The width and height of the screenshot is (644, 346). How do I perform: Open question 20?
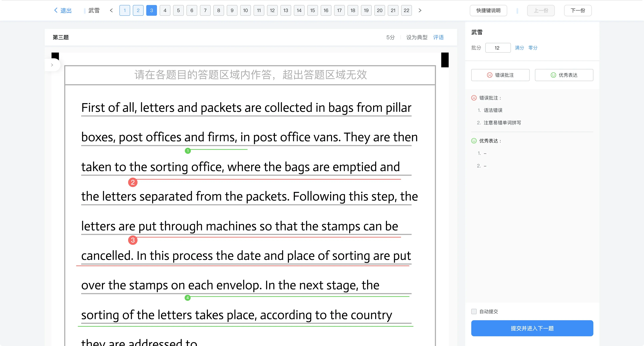[x=380, y=10]
